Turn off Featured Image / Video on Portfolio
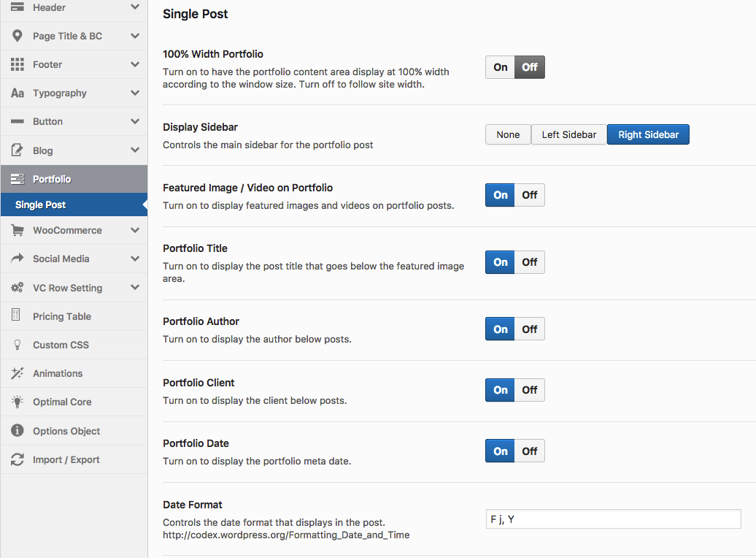This screenshot has height=558, width=756. (530, 195)
